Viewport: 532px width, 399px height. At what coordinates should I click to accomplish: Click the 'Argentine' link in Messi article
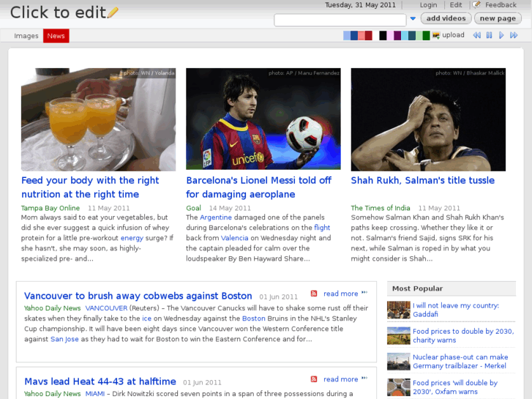pyautogui.click(x=216, y=217)
